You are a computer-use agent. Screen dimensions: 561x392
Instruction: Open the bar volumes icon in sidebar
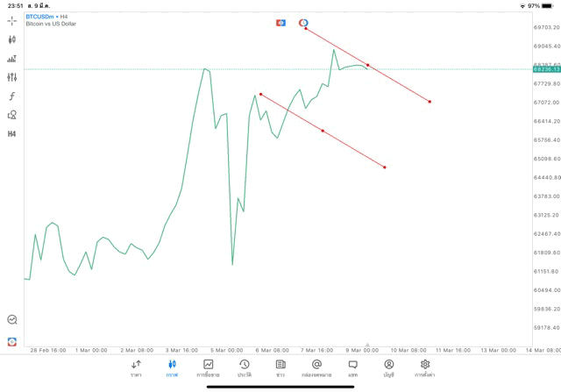point(12,59)
